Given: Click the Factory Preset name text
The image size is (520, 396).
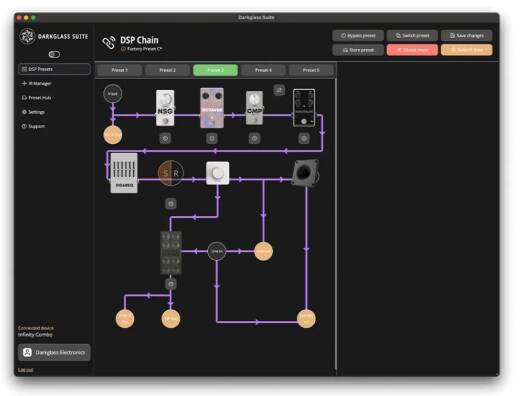Looking at the screenshot, I should 144,49.
